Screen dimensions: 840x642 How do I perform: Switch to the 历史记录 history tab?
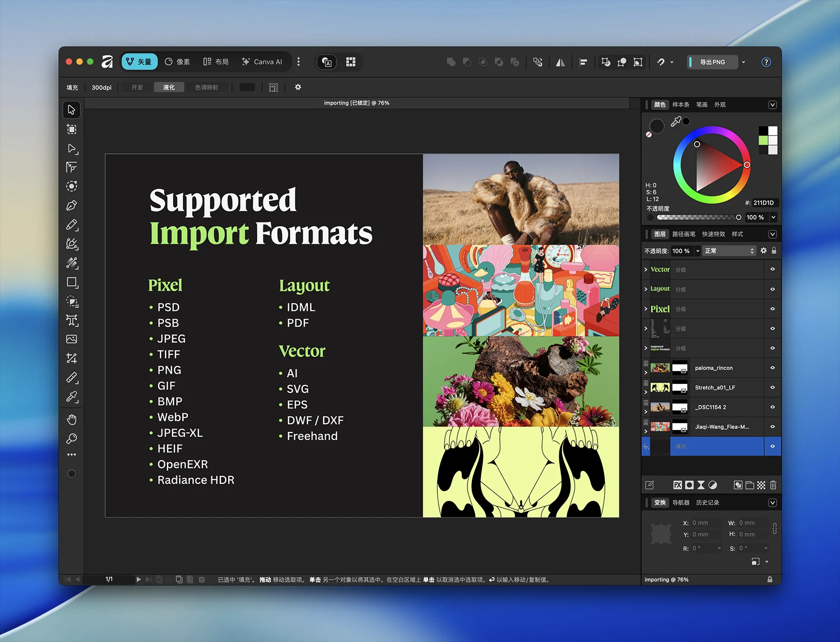click(x=708, y=503)
